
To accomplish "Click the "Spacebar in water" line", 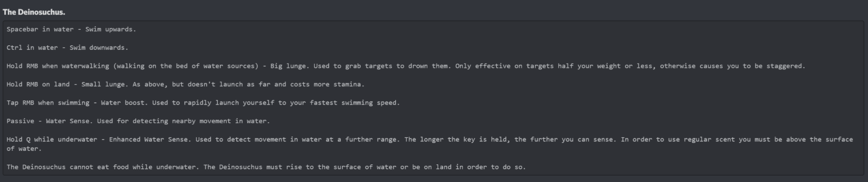I will click(40, 29).
